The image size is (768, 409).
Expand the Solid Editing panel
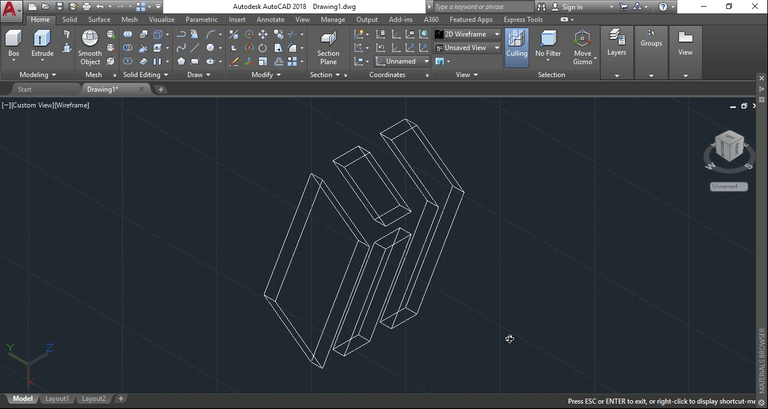(145, 75)
